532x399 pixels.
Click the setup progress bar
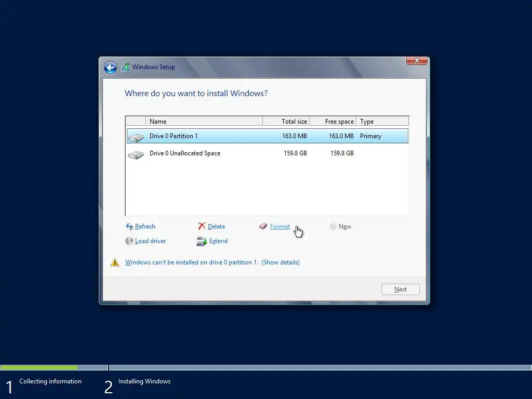pyautogui.click(x=266, y=367)
